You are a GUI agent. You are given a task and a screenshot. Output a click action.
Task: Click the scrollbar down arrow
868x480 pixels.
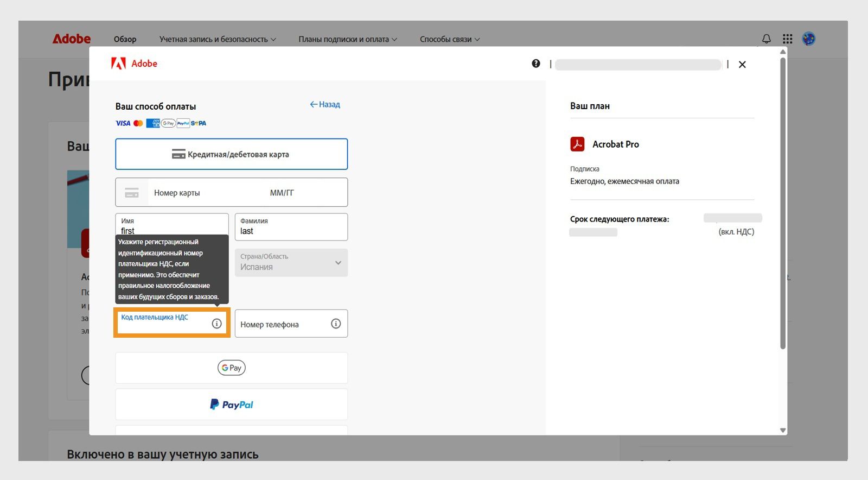click(x=783, y=431)
